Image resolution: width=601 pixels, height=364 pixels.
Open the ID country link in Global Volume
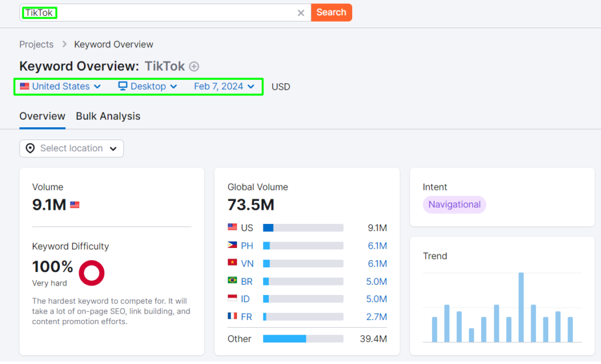pos(245,299)
